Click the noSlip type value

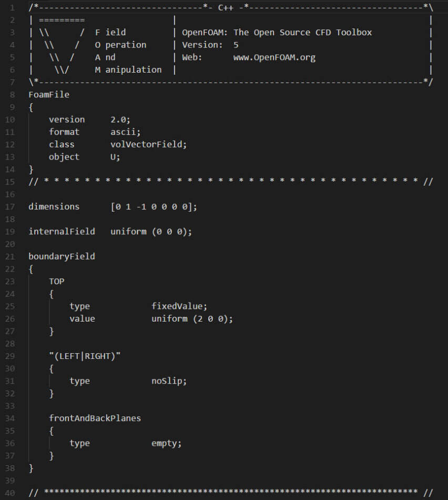point(169,381)
